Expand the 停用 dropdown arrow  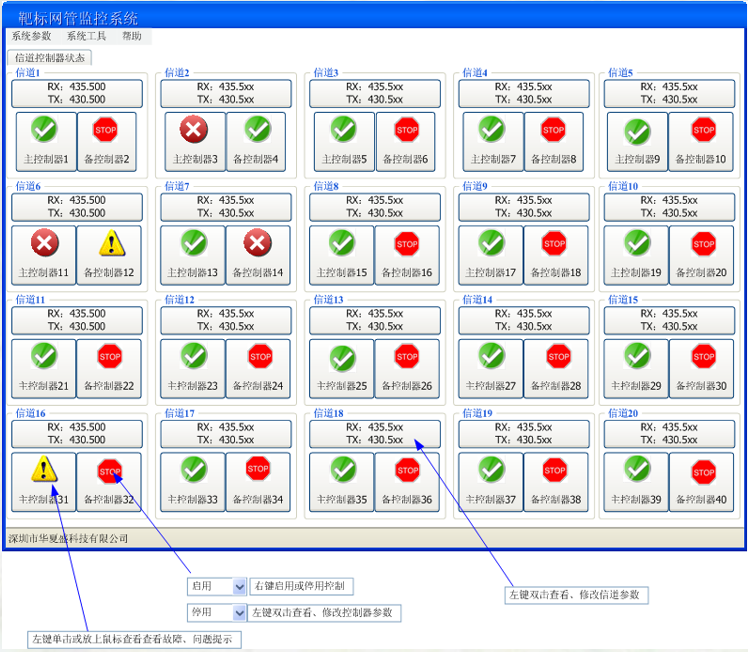tap(239, 612)
